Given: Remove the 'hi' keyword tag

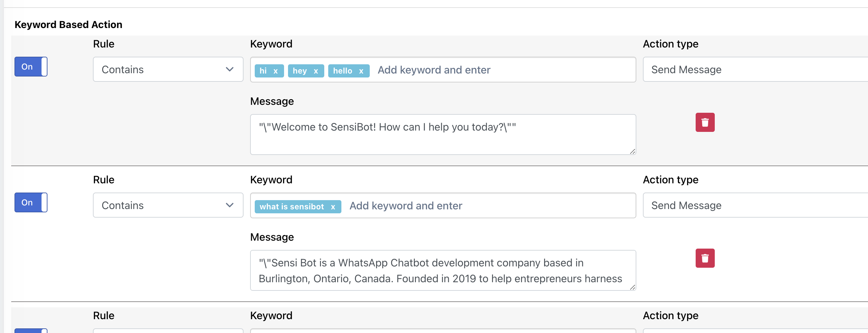Looking at the screenshot, I should 275,71.
